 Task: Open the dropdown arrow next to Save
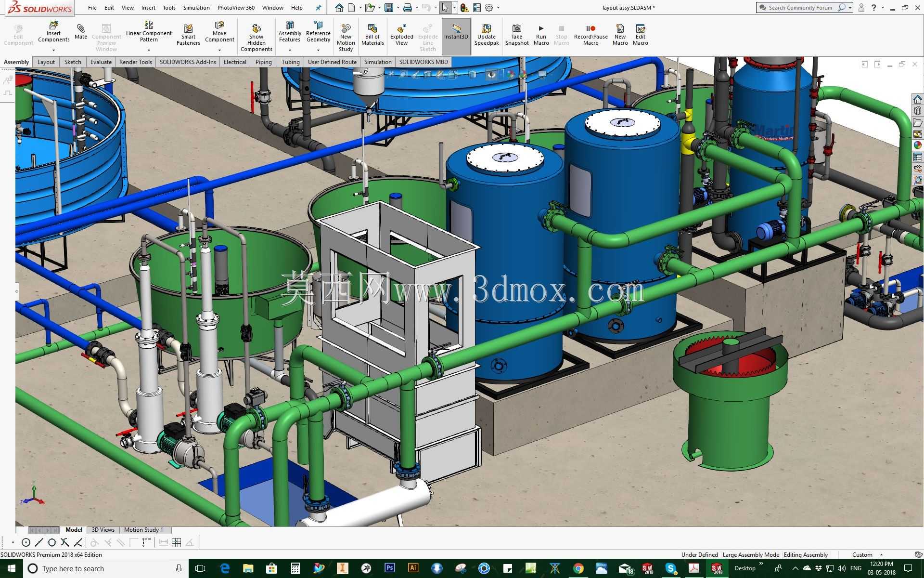pos(398,8)
